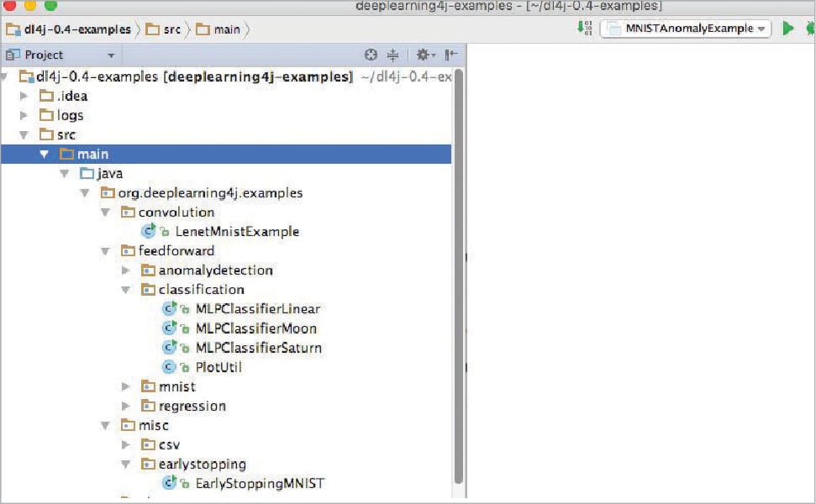Click the collapse all icon in Project panel
Screen dimensions: 816x504
point(392,55)
